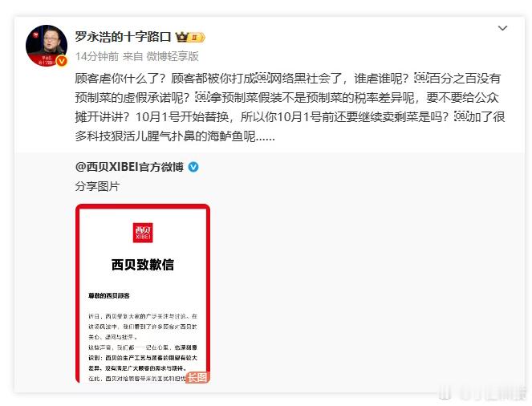Open @西贝XIBEI官方微博 account link
The height and width of the screenshot is (406, 532).
point(129,167)
